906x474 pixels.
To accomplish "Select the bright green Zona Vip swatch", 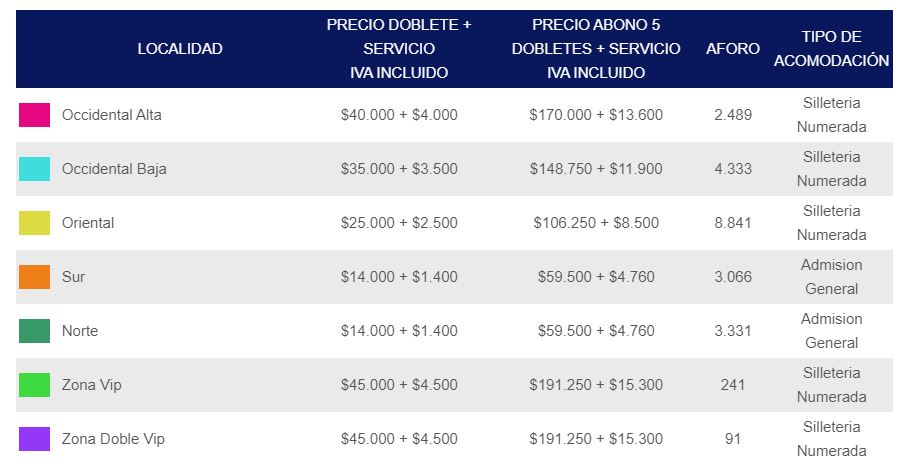I will (x=34, y=385).
